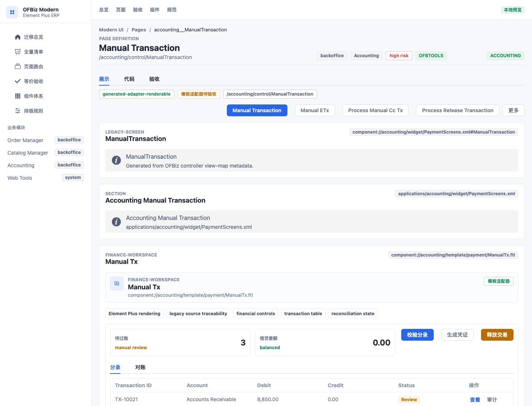This screenshot has width=532, height=406.
Task: Open 页面 in the top navigation
Action: (x=121, y=10)
